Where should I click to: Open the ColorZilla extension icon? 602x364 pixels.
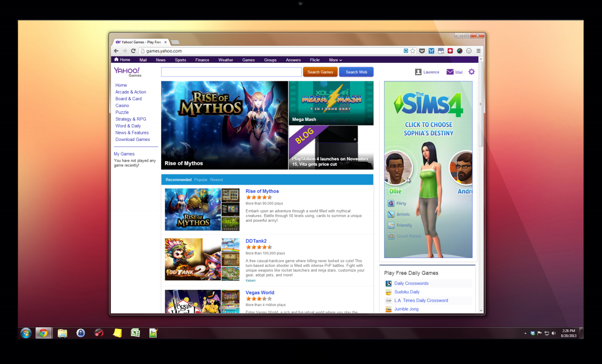pos(459,51)
